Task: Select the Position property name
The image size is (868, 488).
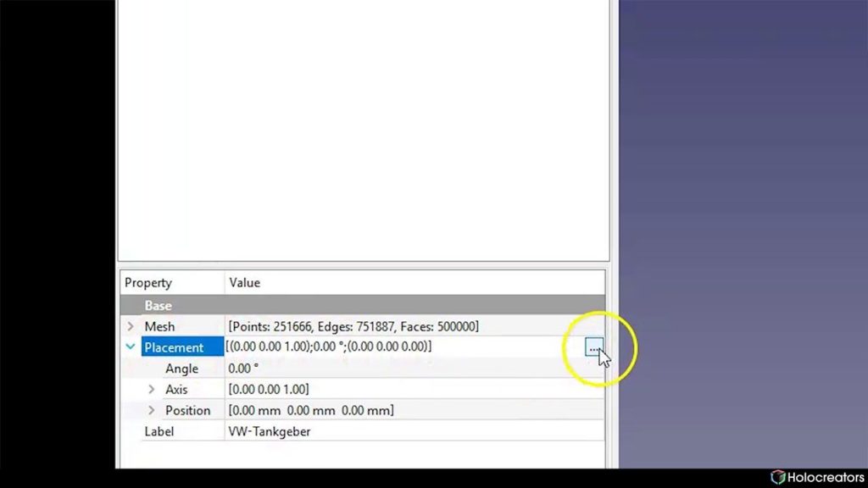Action: [187, 411]
